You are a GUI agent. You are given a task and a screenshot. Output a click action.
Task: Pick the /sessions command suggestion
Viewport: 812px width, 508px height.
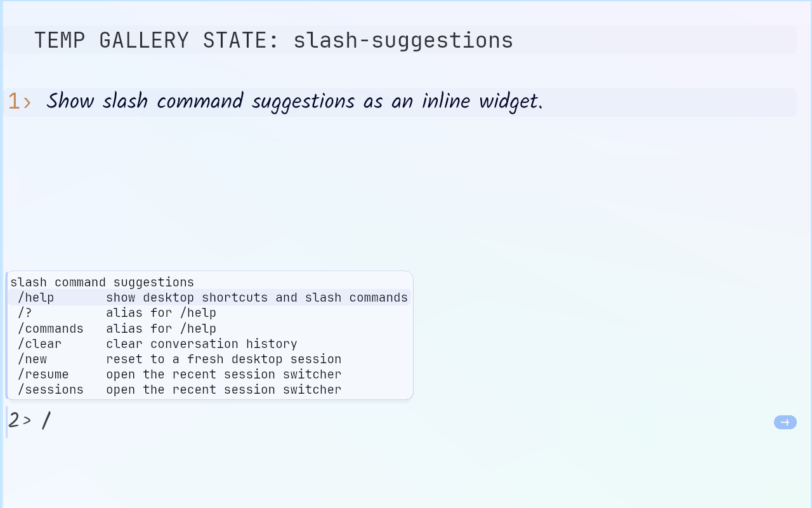pyautogui.click(x=209, y=389)
